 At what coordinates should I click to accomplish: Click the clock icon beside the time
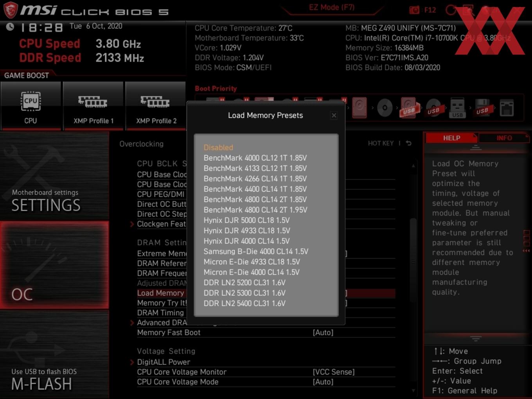click(10, 27)
